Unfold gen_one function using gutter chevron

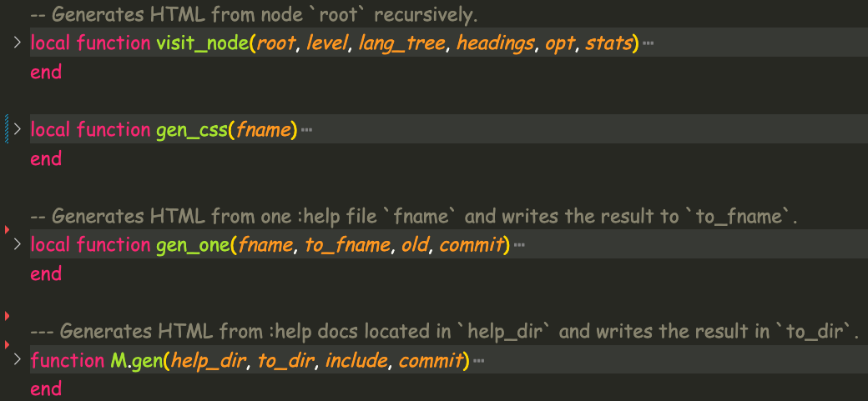[x=18, y=244]
